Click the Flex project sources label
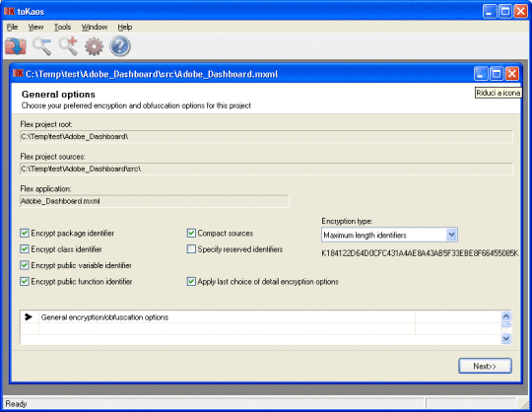 [52, 157]
